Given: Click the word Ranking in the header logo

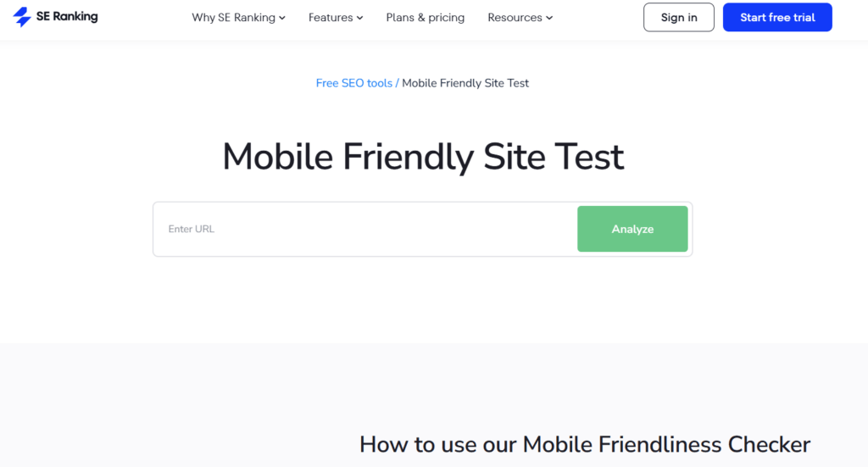Looking at the screenshot, I should [x=76, y=17].
